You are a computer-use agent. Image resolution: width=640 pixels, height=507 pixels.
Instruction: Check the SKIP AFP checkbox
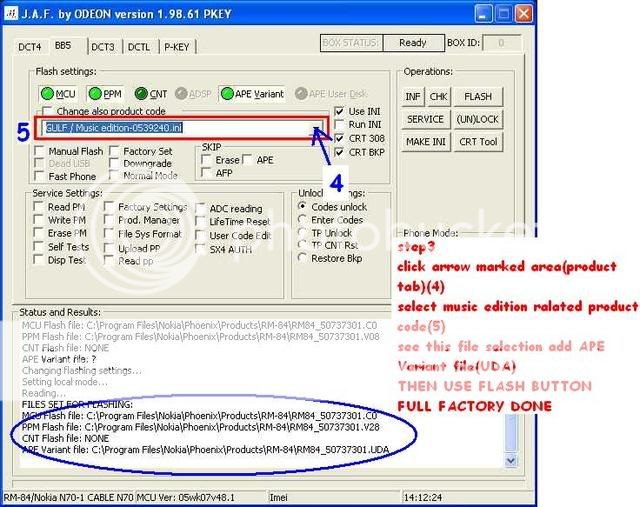[207, 173]
